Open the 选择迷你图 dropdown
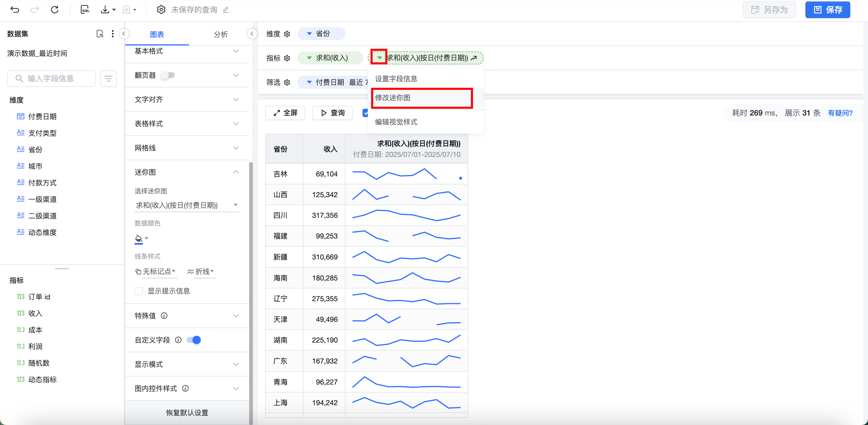868x425 pixels. [187, 205]
